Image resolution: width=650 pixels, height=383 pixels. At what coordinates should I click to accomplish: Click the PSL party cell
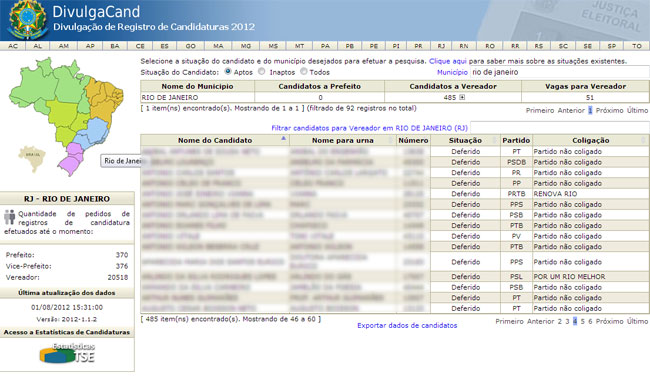click(516, 276)
